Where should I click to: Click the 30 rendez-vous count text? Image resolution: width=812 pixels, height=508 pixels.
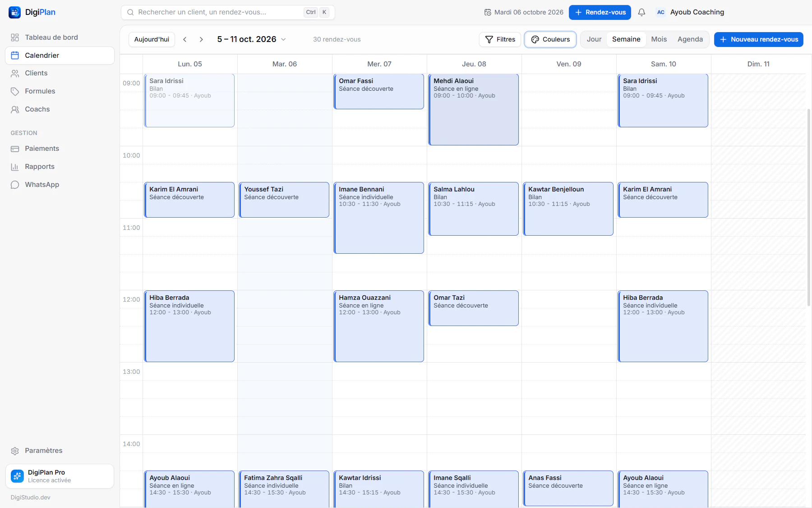pyautogui.click(x=337, y=39)
